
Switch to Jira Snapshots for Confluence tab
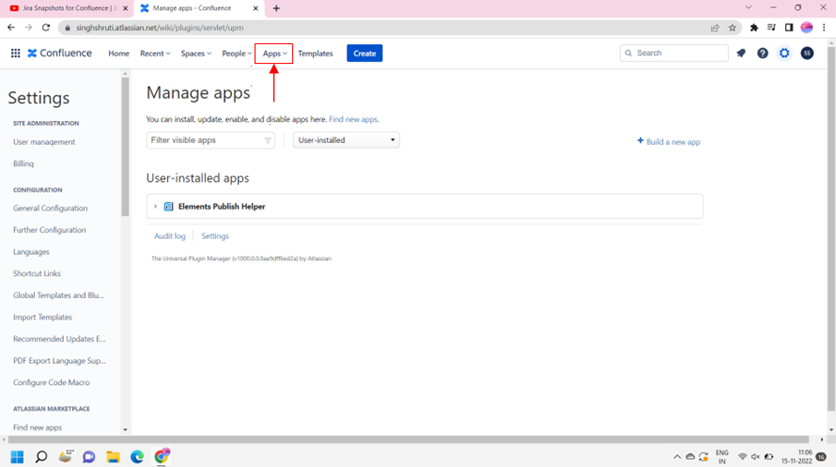point(69,8)
